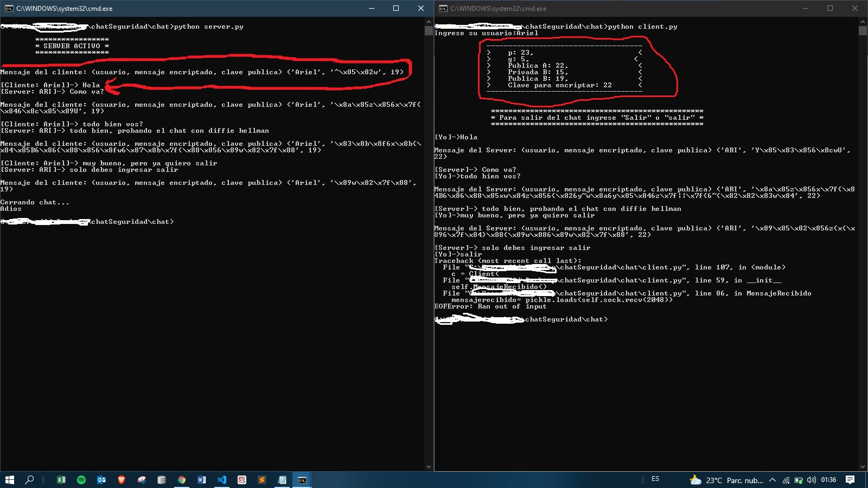
Task: Open Outlook from the taskbar
Action: click(101, 480)
